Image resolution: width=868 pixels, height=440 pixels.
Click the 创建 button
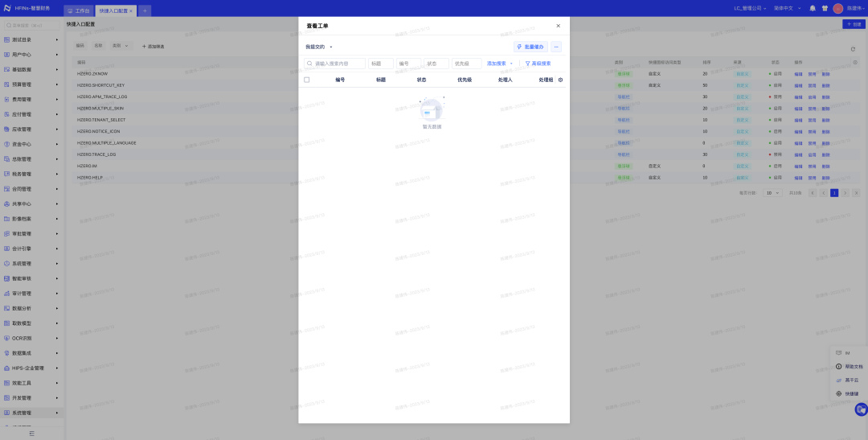click(x=854, y=24)
